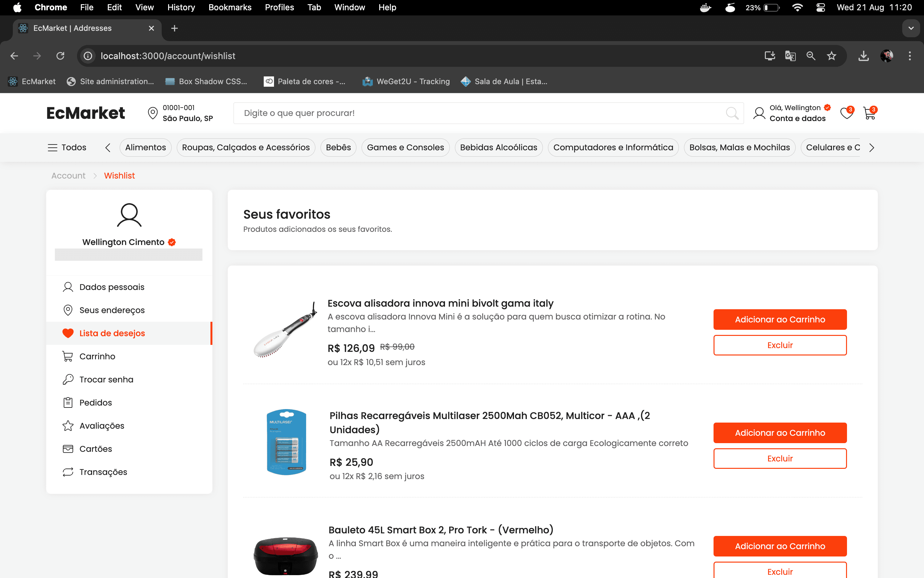Open the wishlist heart icon in header
The width and height of the screenshot is (924, 578).
[x=846, y=113]
